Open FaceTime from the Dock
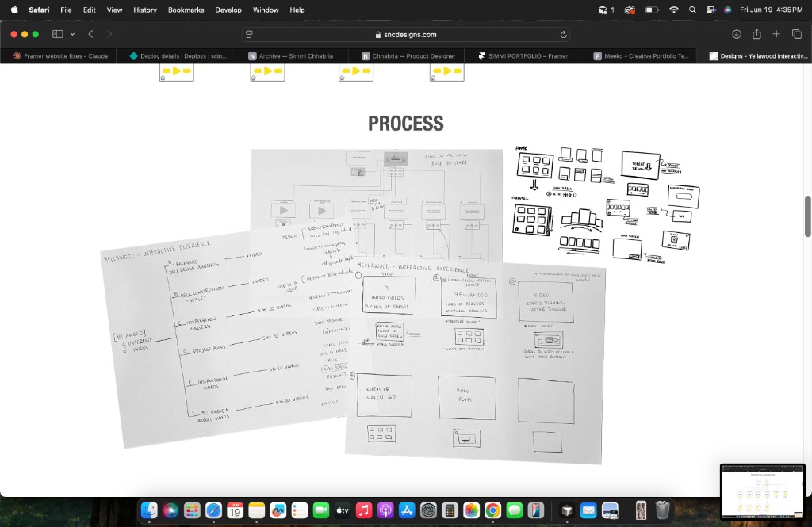The width and height of the screenshot is (812, 527). coord(321,510)
